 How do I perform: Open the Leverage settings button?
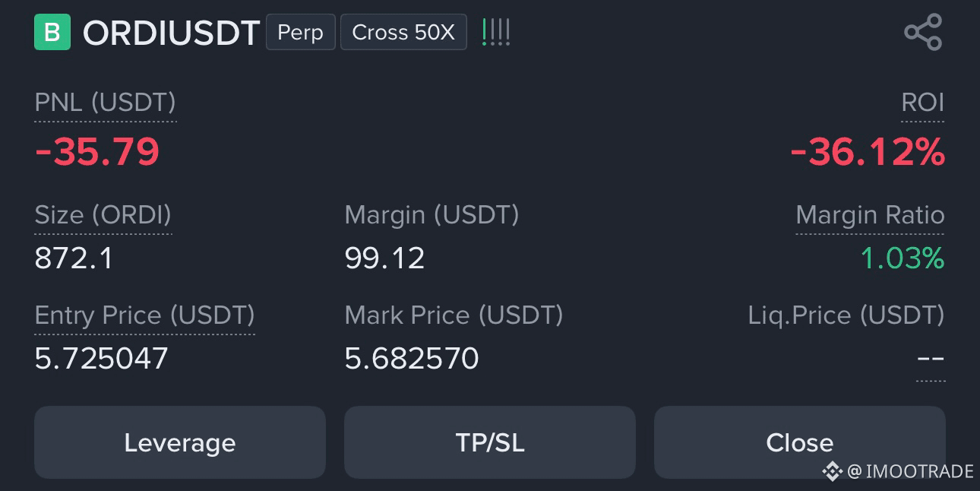tap(180, 442)
